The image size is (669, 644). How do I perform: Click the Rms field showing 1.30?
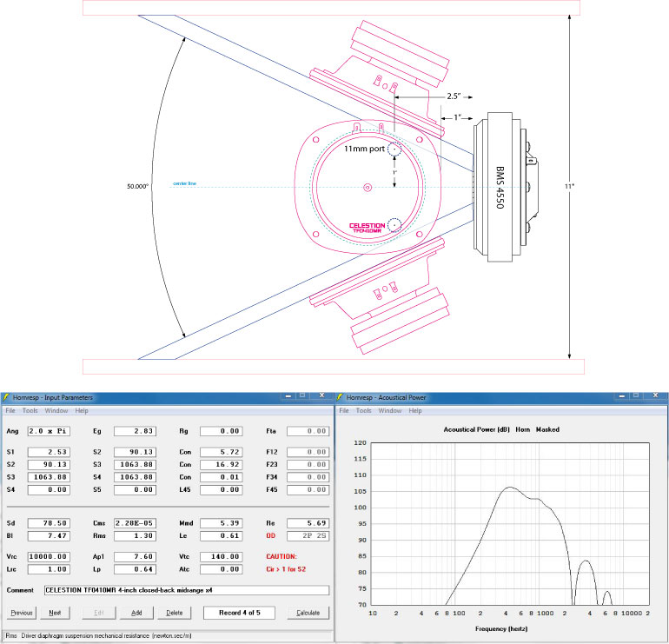pos(135,535)
